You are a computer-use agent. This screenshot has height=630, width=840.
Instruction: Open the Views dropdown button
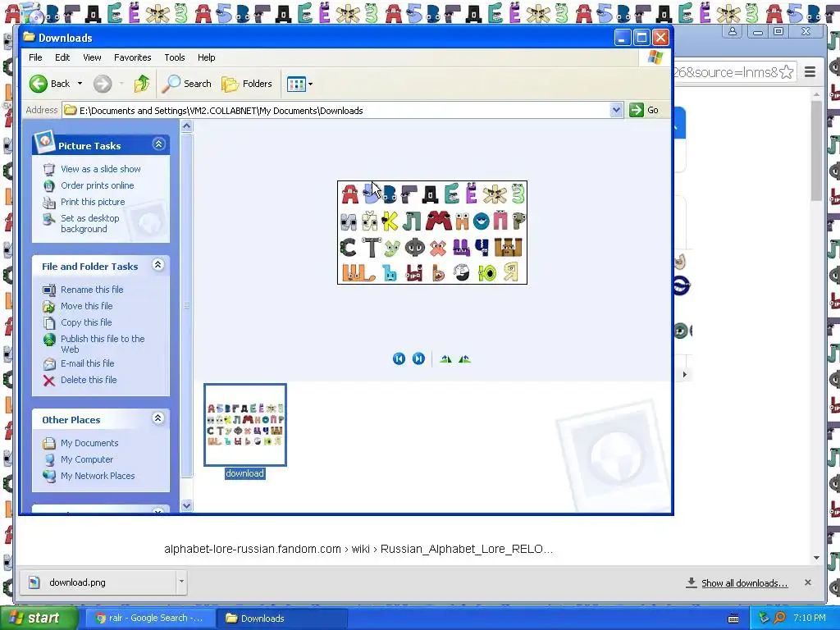click(299, 84)
